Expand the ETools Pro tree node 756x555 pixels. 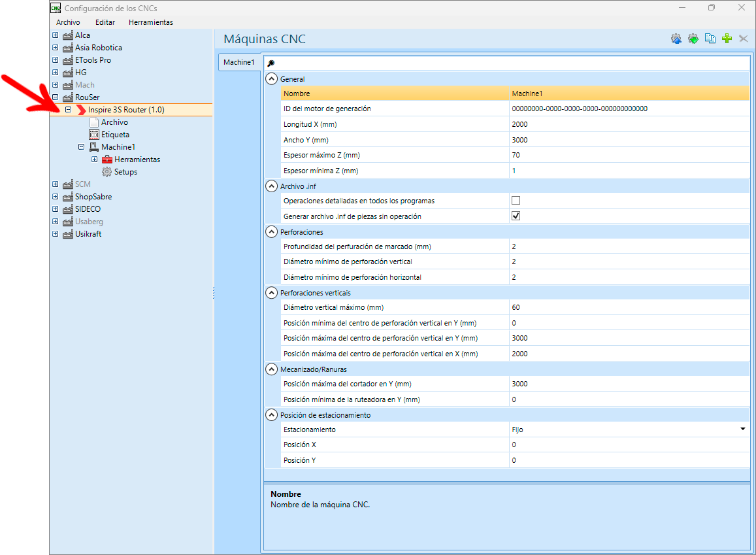click(x=56, y=60)
